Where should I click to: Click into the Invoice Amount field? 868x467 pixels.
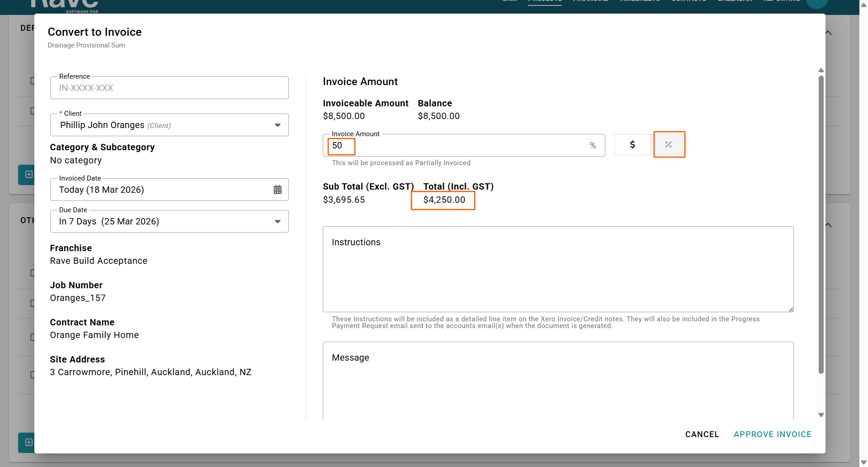457,146
